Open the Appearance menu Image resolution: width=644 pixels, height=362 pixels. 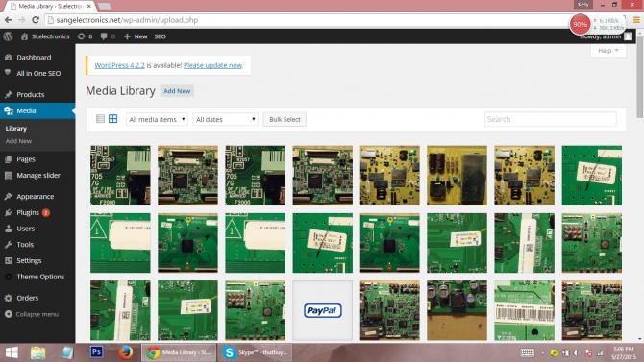35,197
